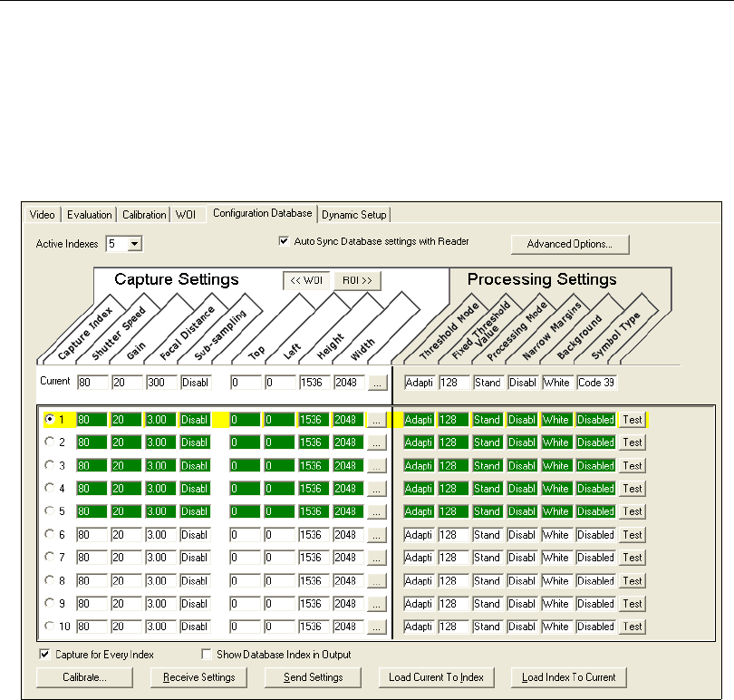This screenshot has width=734, height=700.
Task: Click the Test button for index 3
Action: 632,466
